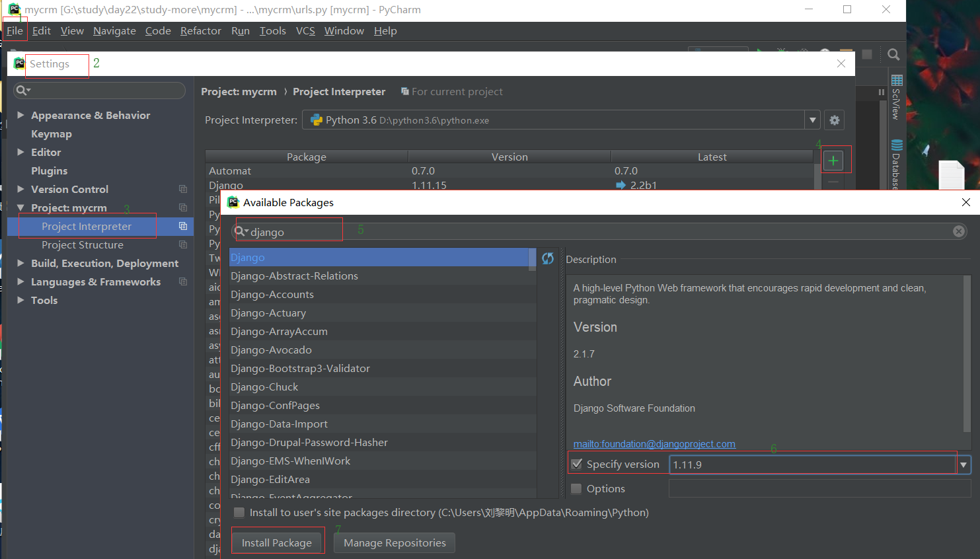Open the Database tool window
This screenshot has height=559, width=980.
(897, 165)
